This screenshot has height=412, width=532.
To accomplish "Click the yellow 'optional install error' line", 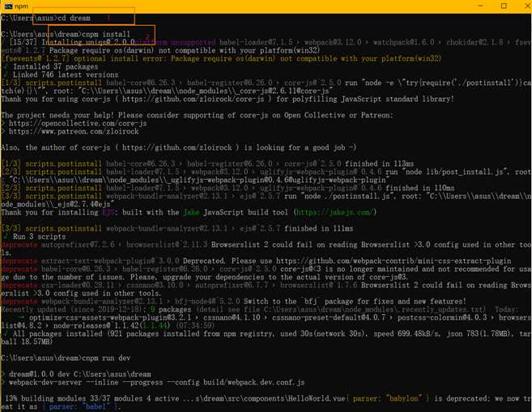I will (x=221, y=58).
